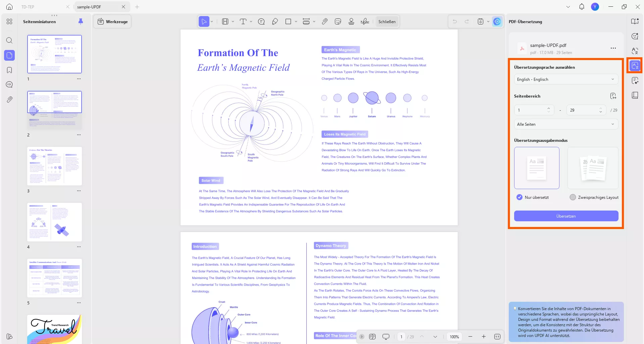The width and height of the screenshot is (644, 344).
Task: Collapse the bottom navigation bar arrow
Action: (362, 337)
